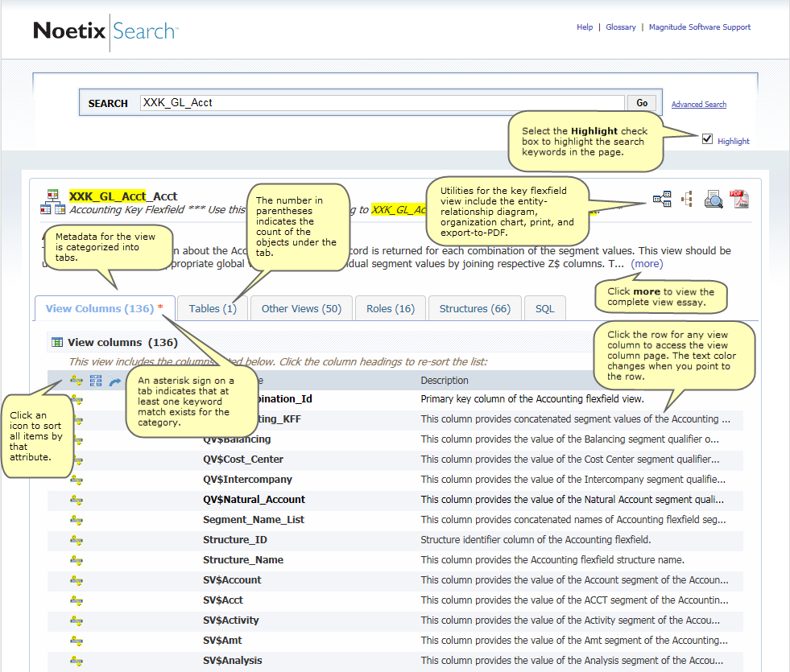Image resolution: width=790 pixels, height=672 pixels.
Task: Click the Highlight label link
Action: 733,142
